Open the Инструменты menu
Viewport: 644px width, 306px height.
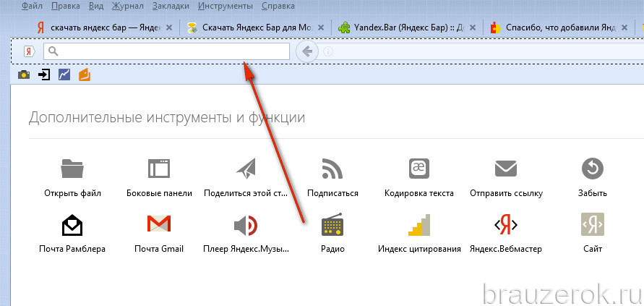(x=225, y=6)
